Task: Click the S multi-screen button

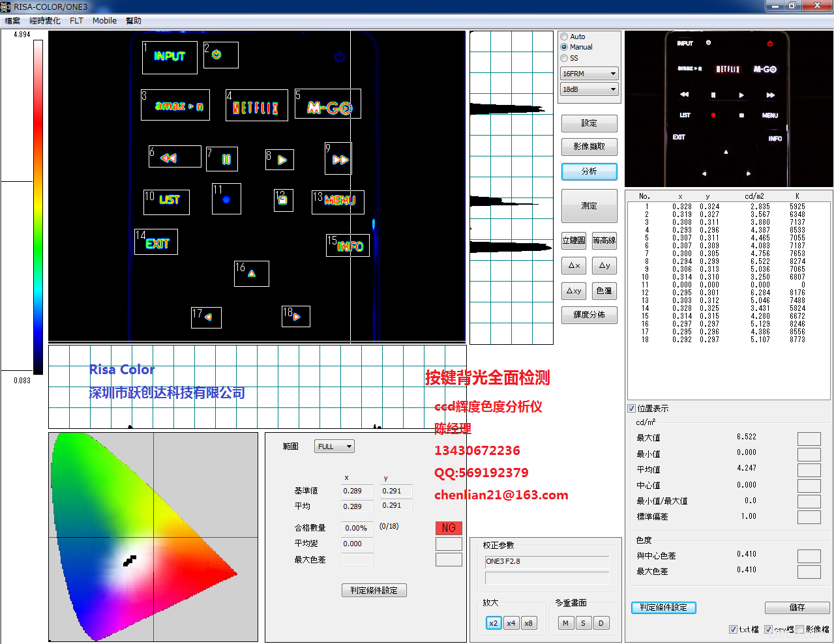Action: 584,623
